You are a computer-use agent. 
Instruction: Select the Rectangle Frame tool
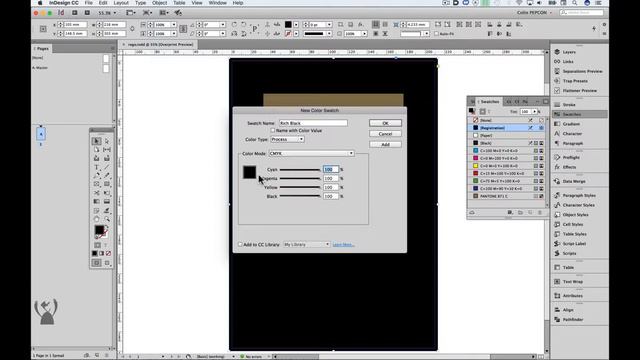[97, 184]
